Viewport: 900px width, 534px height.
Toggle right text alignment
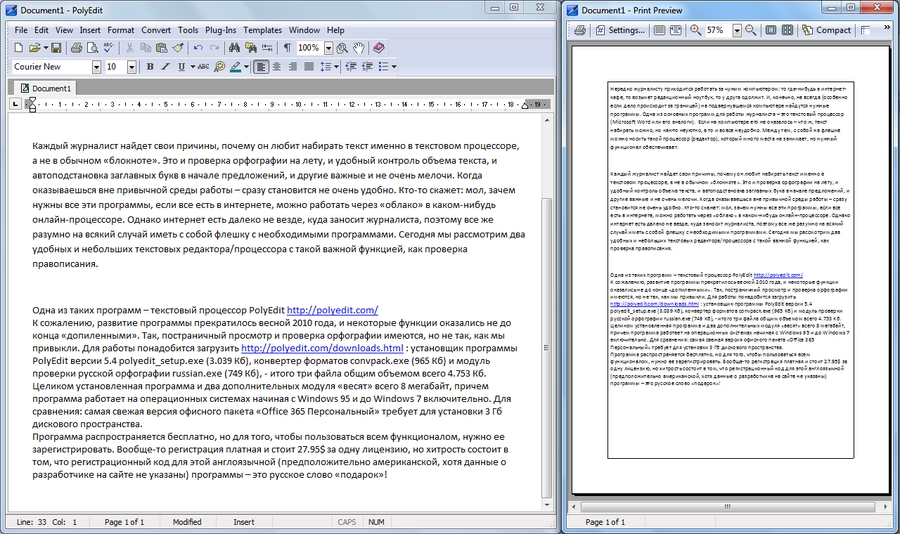(292, 67)
